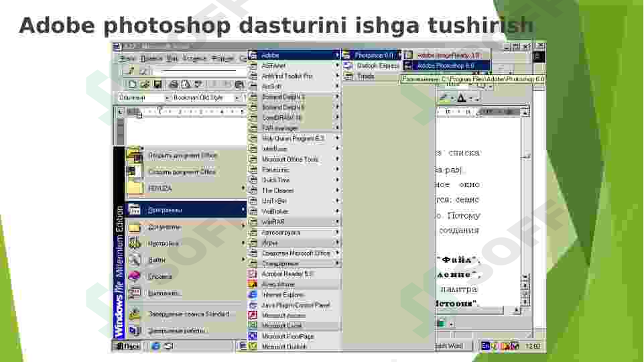Image resolution: width=644 pixels, height=362 pixels.
Task: Expand the Quick Time submenu arrow
Action: pyautogui.click(x=337, y=180)
